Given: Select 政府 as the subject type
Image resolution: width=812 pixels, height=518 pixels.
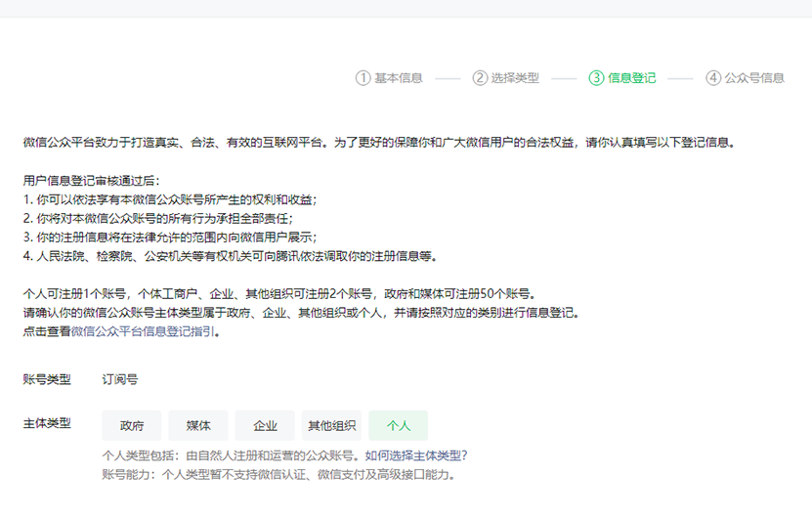Looking at the screenshot, I should (132, 426).
